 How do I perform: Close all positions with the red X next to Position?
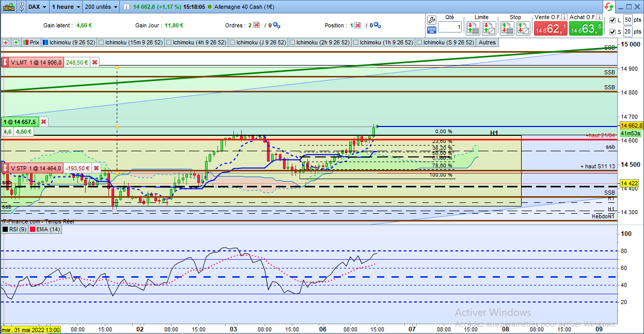[357, 25]
